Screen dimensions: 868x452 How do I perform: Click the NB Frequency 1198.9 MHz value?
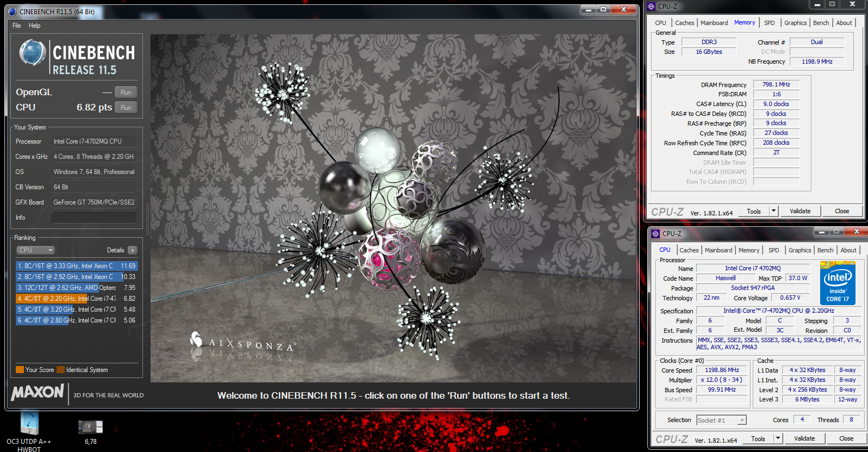817,62
